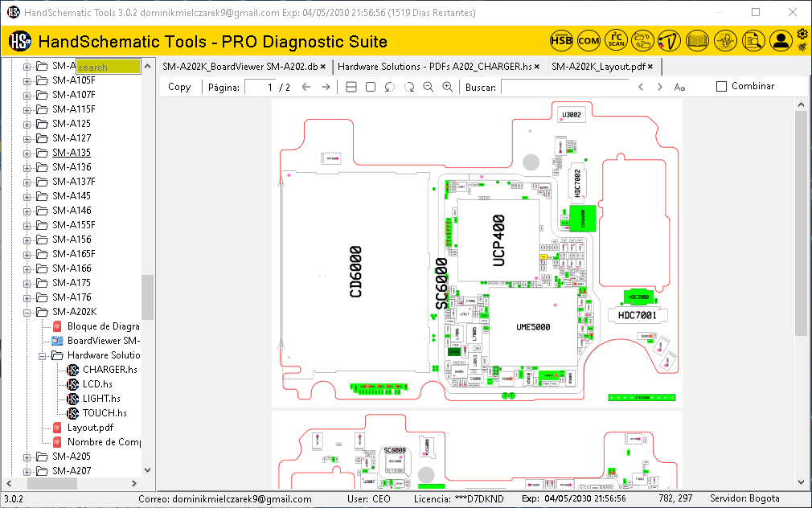Click HDC7001 connector on layout
This screenshot has height=508, width=812.
click(637, 315)
